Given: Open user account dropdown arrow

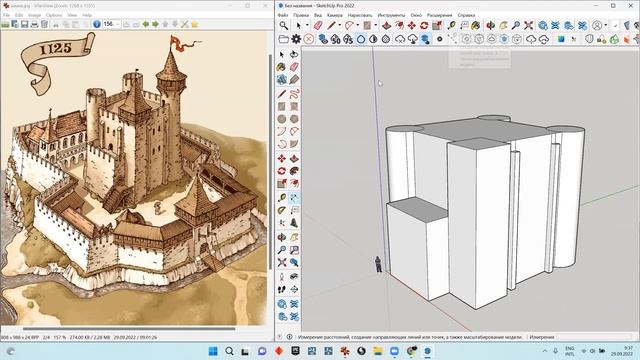Looking at the screenshot, I should [606, 25].
